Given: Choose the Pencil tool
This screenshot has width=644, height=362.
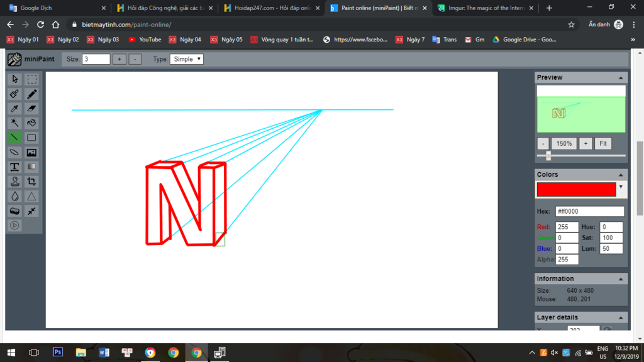Looking at the screenshot, I should (31, 94).
